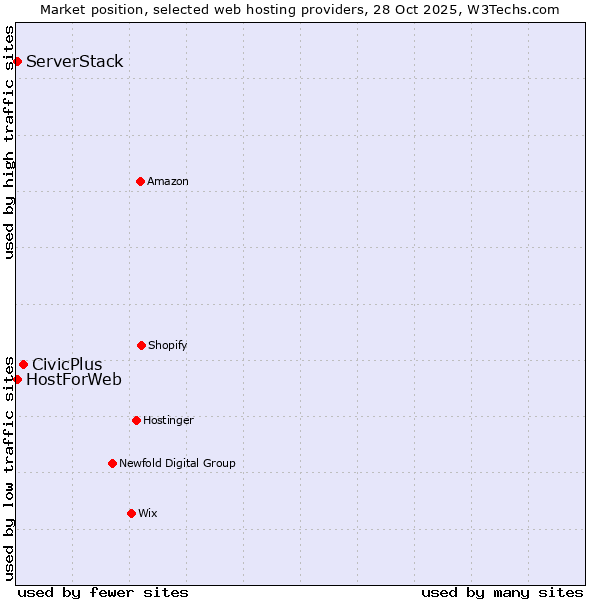Click the Shopify text label
This screenshot has width=600, height=600.
point(168,345)
